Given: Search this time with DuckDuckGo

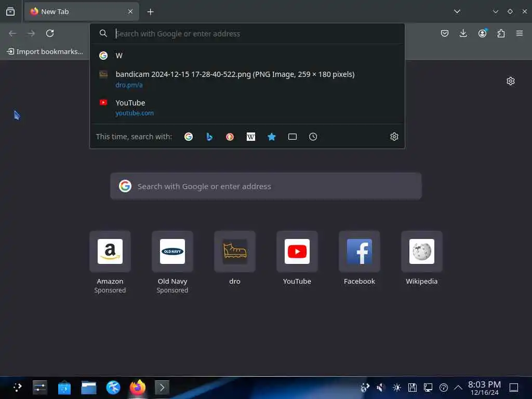Looking at the screenshot, I should pyautogui.click(x=230, y=137).
